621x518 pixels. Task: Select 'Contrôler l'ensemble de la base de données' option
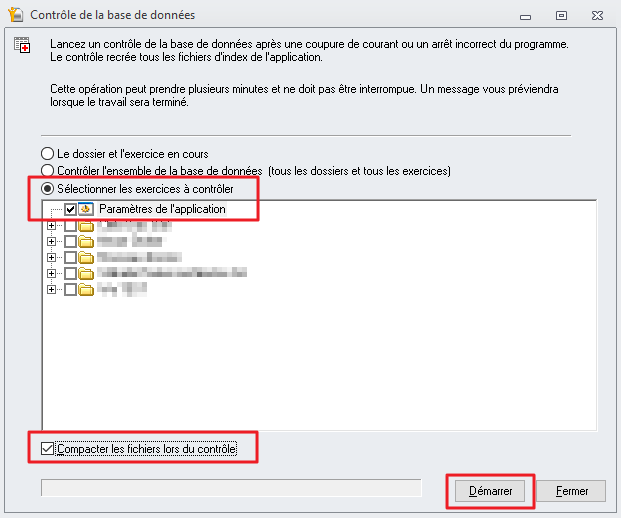click(47, 171)
